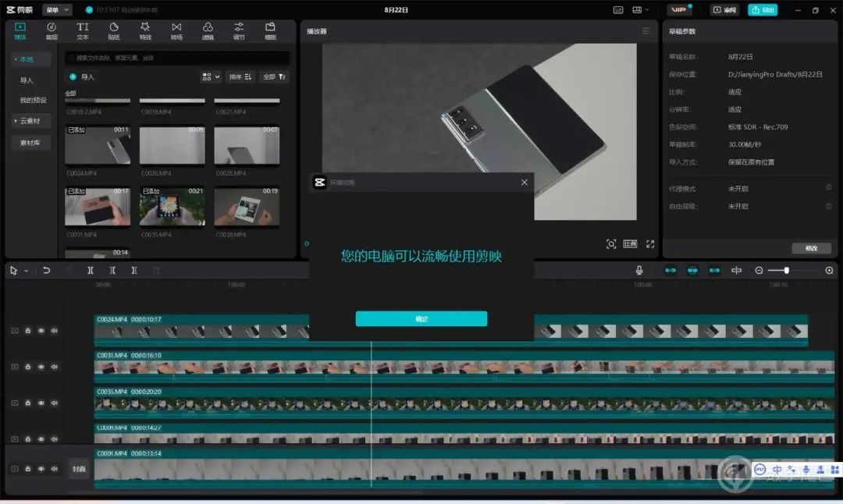Click the split clip tool icon

coord(91,270)
